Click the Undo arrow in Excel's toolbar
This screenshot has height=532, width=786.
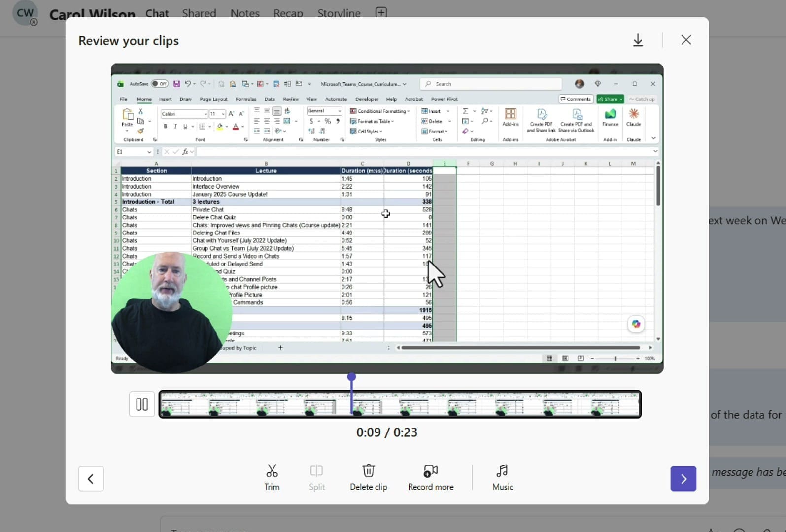(x=187, y=84)
